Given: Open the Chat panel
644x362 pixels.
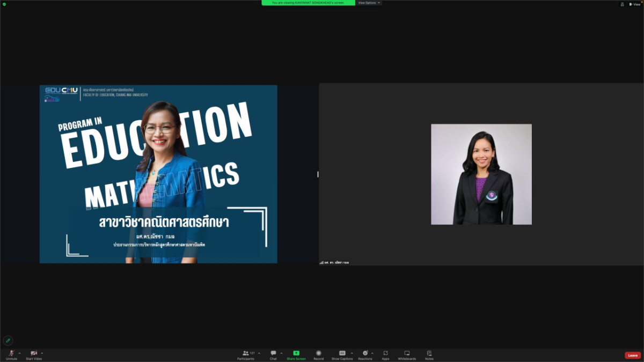Looking at the screenshot, I should (273, 354).
